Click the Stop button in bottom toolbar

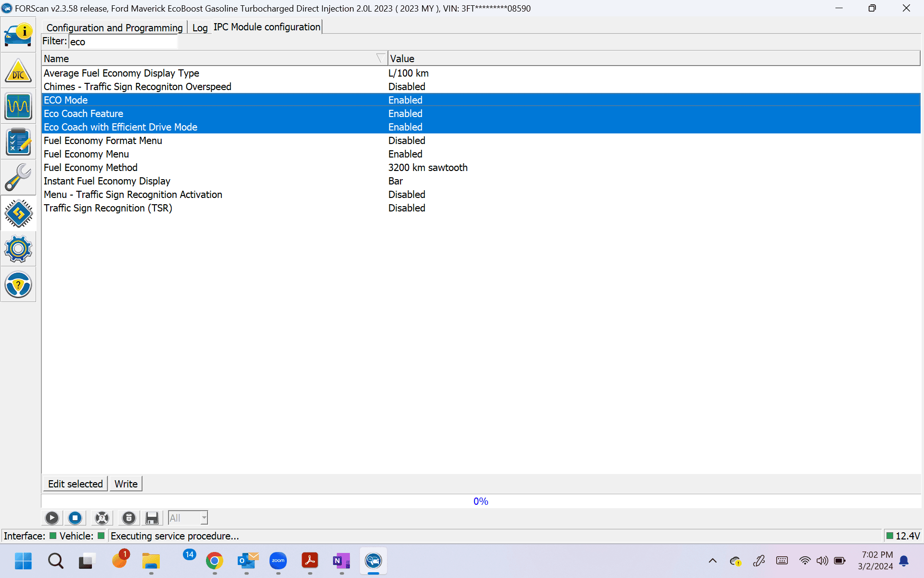[x=75, y=518]
